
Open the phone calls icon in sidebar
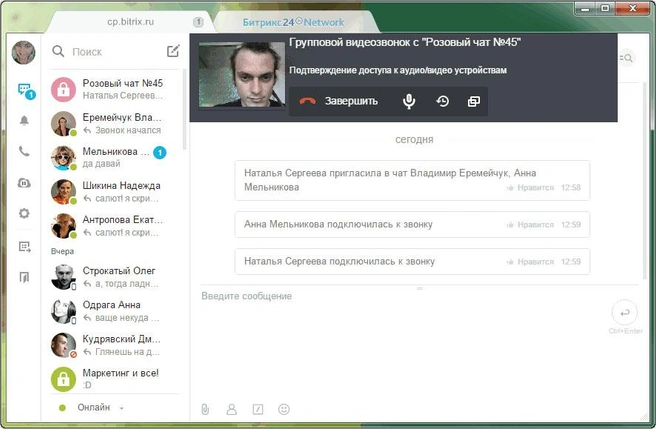coord(24,151)
